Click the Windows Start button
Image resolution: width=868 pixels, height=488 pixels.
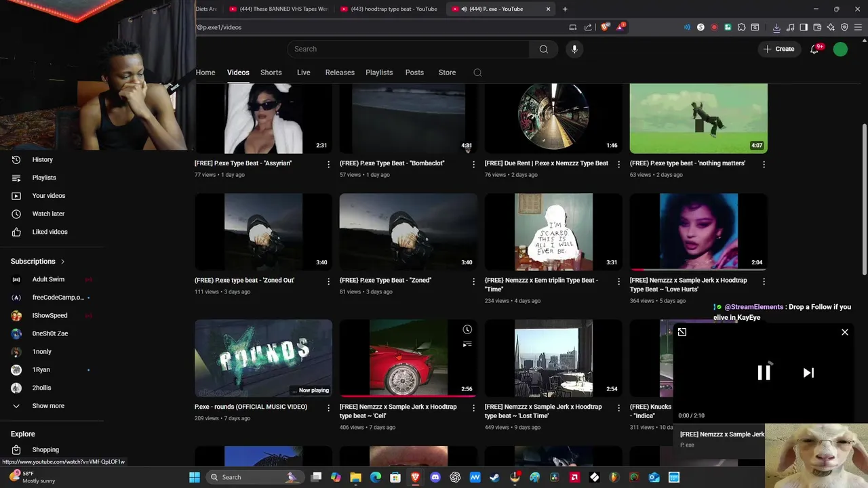(195, 477)
